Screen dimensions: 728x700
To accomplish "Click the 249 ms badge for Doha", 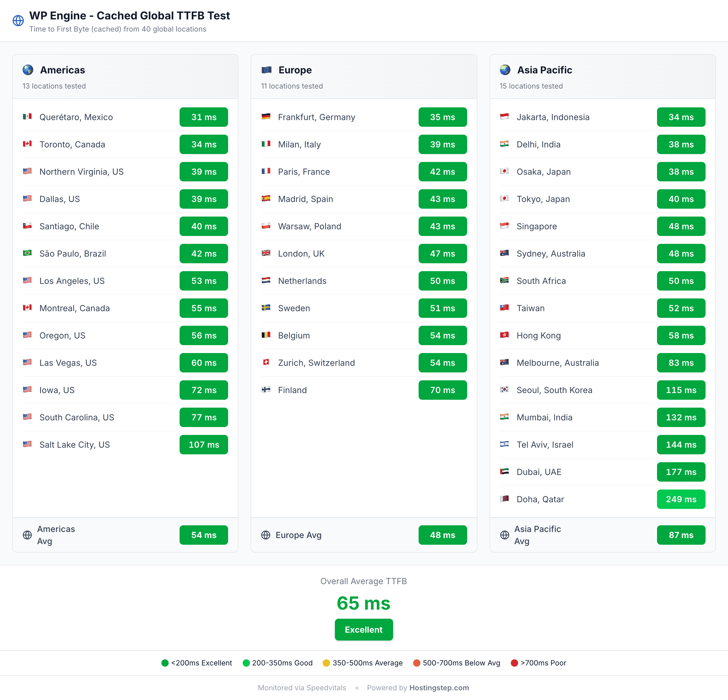I will [681, 499].
